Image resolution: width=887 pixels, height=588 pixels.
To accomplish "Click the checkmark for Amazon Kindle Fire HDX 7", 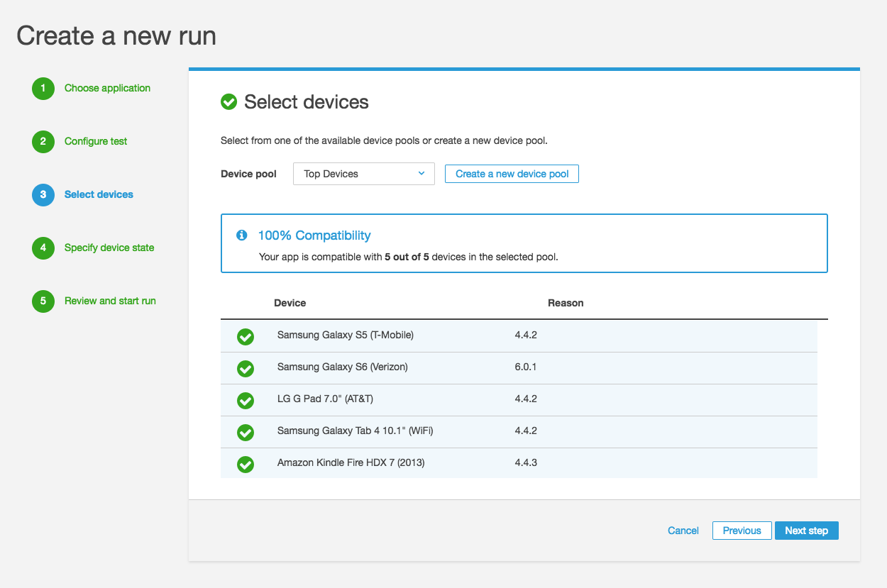I will pos(245,465).
